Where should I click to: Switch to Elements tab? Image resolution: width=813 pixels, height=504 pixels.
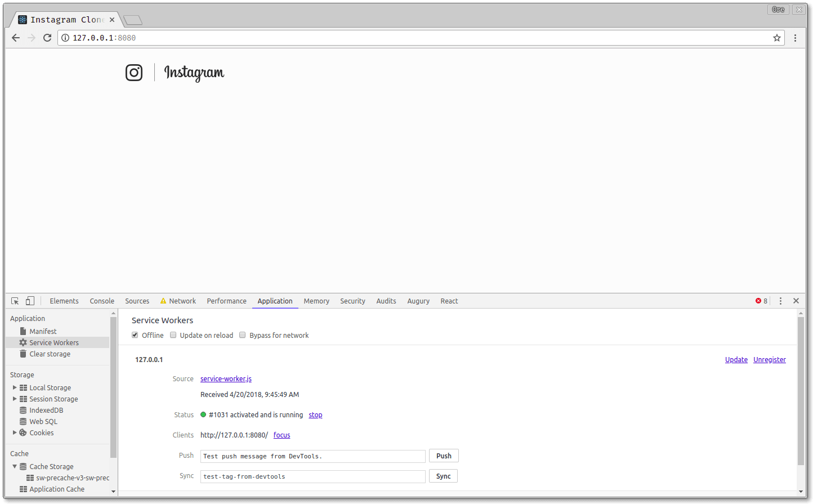tap(64, 301)
